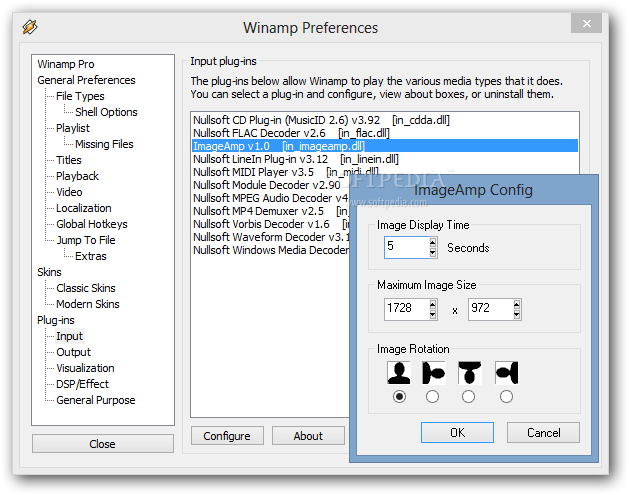
Task: Click the Winamp lightning logo icon
Action: pyautogui.click(x=30, y=27)
